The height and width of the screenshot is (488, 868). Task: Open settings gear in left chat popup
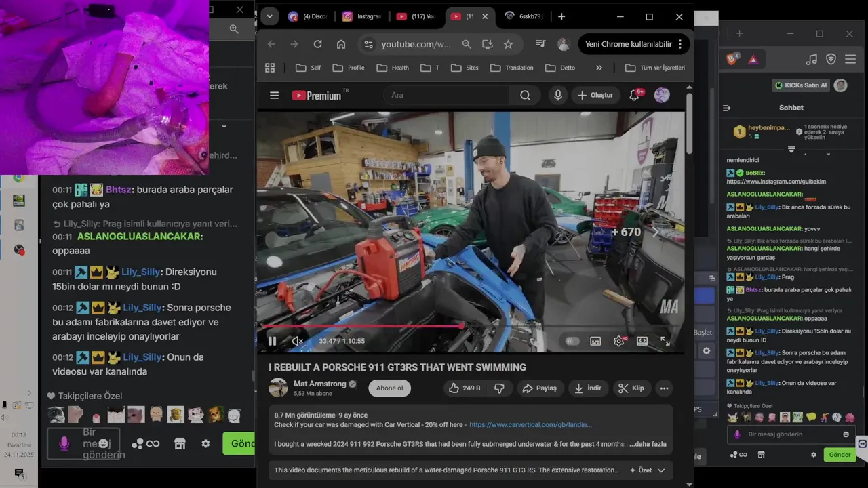(x=205, y=443)
